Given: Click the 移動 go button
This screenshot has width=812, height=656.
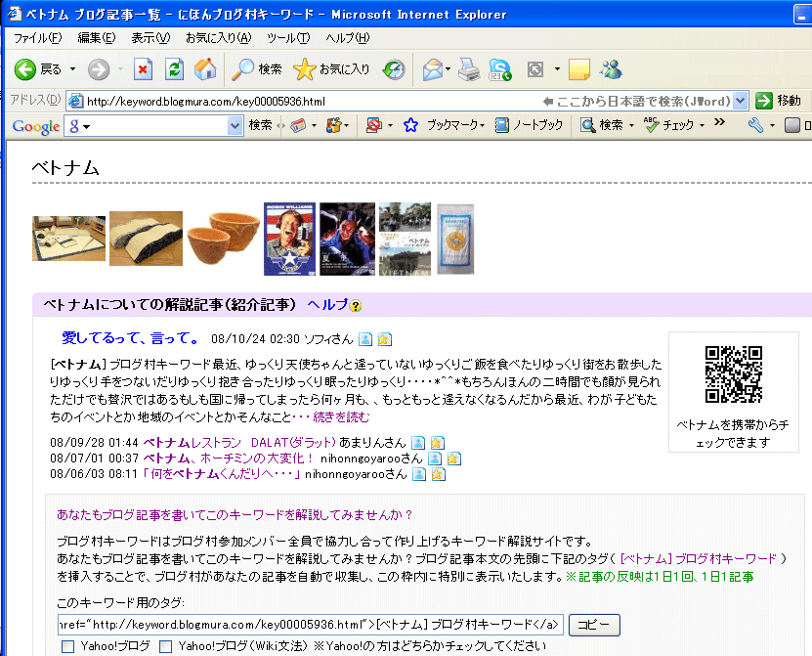Looking at the screenshot, I should pos(779,101).
